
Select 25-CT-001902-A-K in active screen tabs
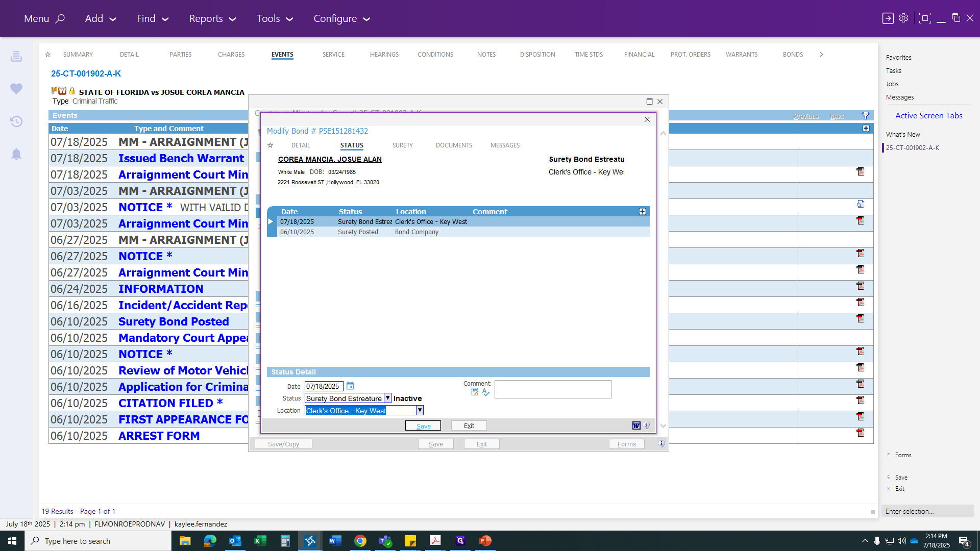[912, 148]
